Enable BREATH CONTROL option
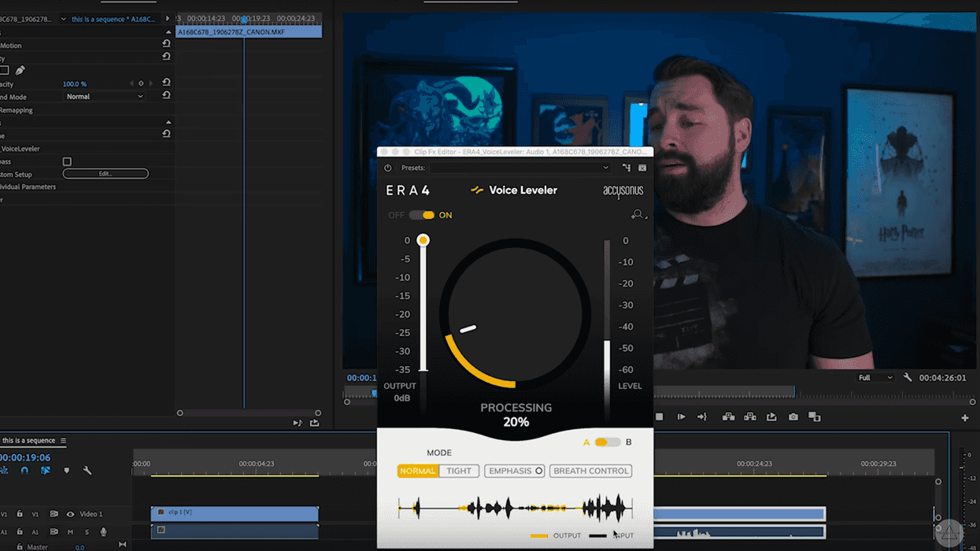 [x=591, y=471]
